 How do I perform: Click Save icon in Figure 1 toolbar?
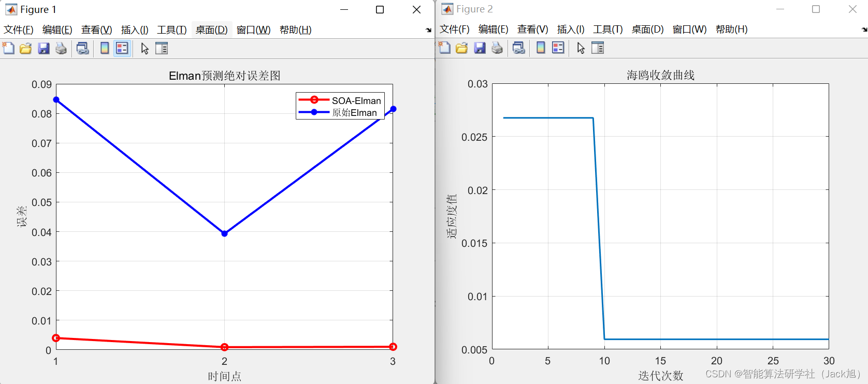click(x=44, y=49)
